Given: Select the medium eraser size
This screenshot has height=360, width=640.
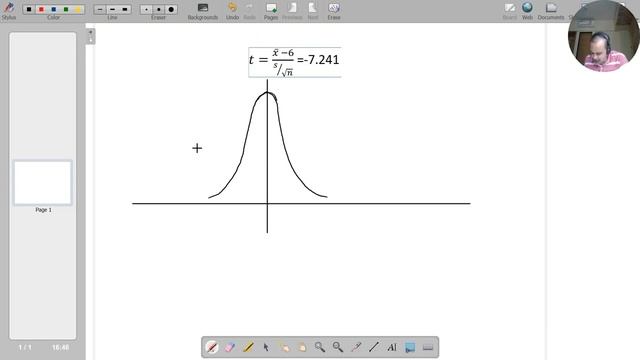Looking at the screenshot, I should click(158, 9).
